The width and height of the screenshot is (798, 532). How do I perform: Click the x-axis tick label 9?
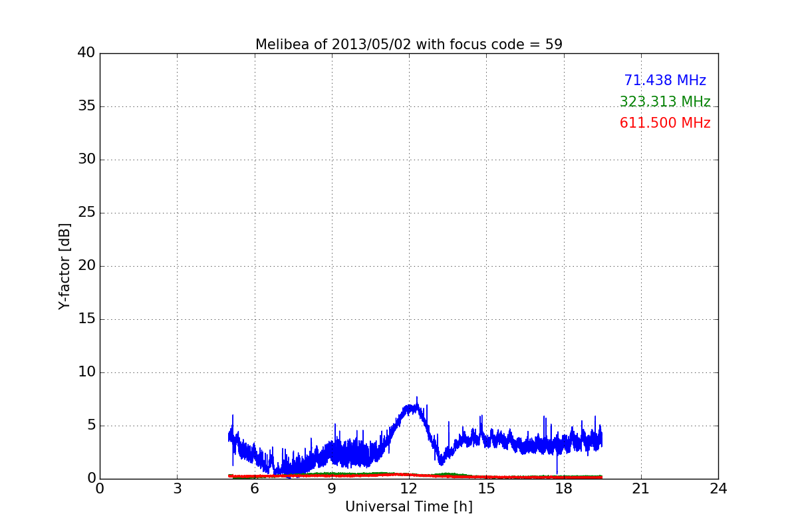[x=332, y=489]
